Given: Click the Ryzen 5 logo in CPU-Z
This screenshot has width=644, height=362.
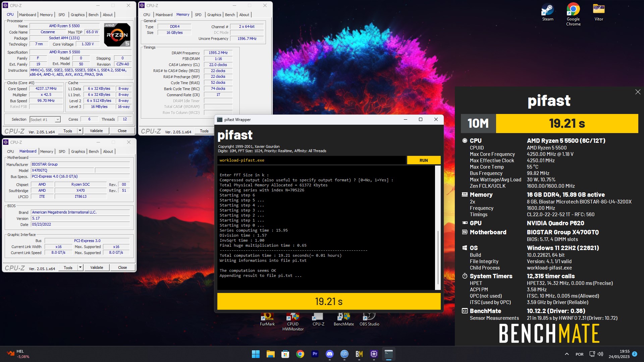Looking at the screenshot, I should point(117,35).
